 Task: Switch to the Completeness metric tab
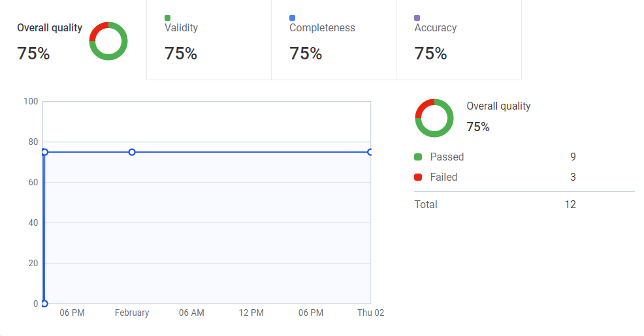333,40
